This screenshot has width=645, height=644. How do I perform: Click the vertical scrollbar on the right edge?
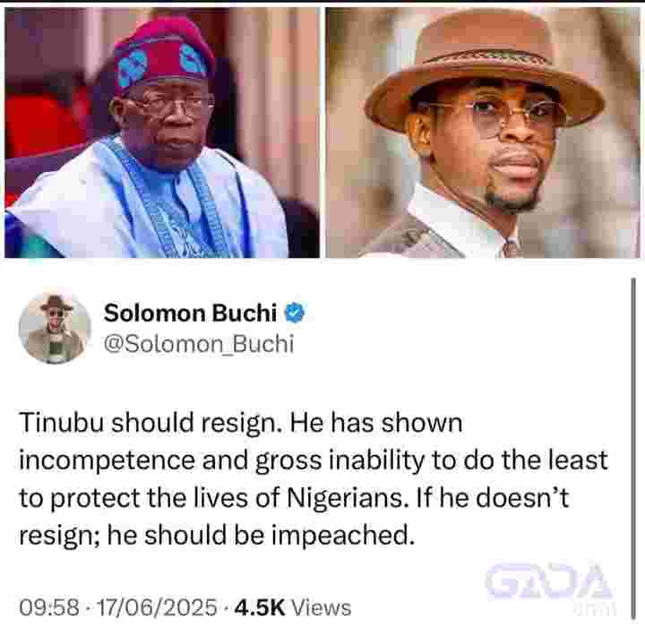pyautogui.click(x=633, y=449)
